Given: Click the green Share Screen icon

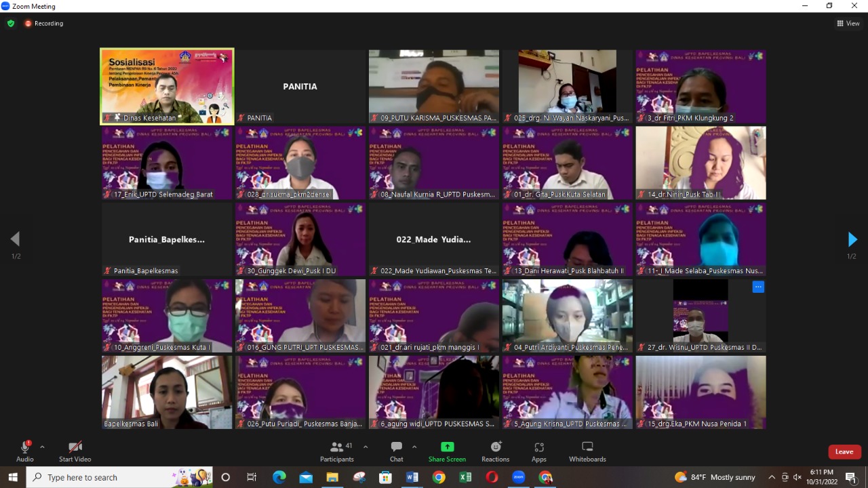Looking at the screenshot, I should pos(447,447).
